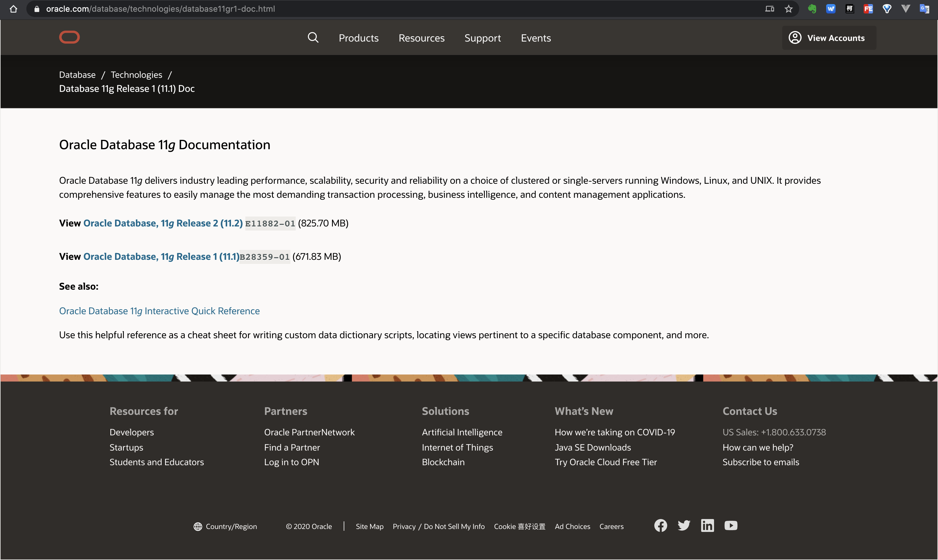Open Ad Choices footer link
This screenshot has width=938, height=560.
[x=572, y=526]
